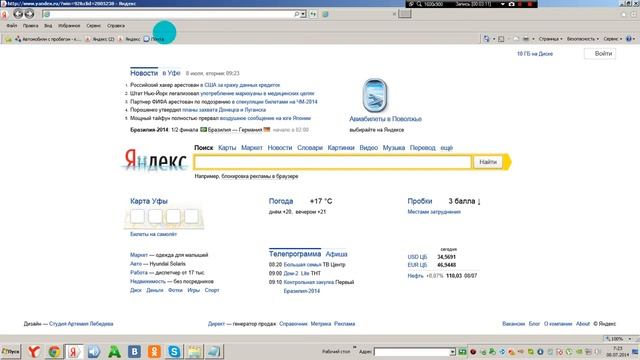Click the Пуск start button

coord(11,351)
